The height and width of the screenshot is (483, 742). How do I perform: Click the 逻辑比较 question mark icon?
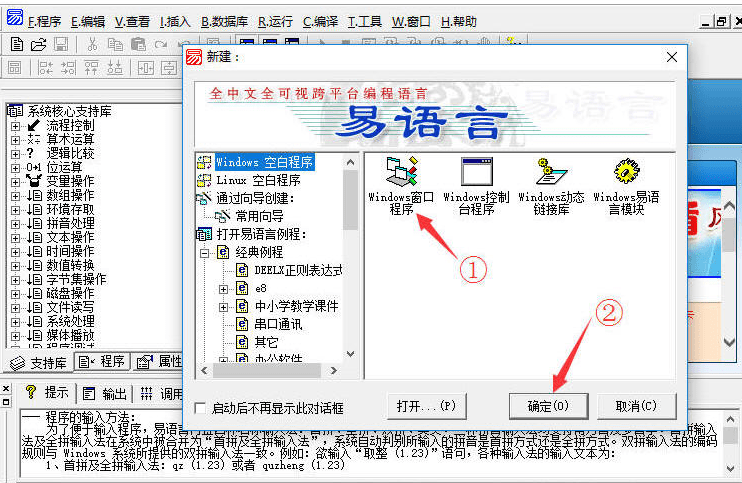click(x=31, y=153)
